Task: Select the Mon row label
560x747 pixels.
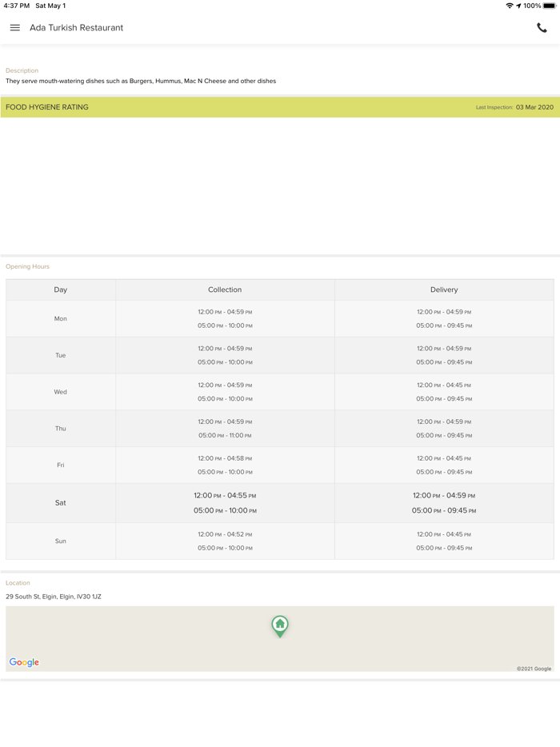Action: 61,318
